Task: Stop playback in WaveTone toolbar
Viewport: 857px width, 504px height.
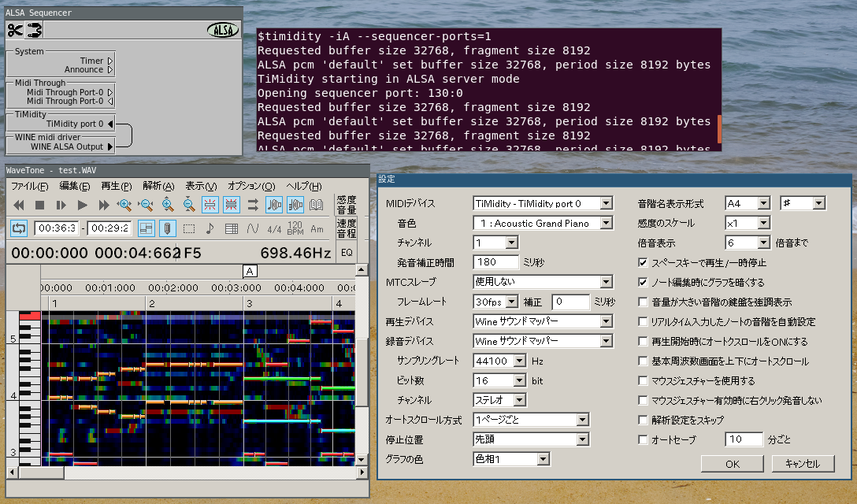Action: click(39, 205)
